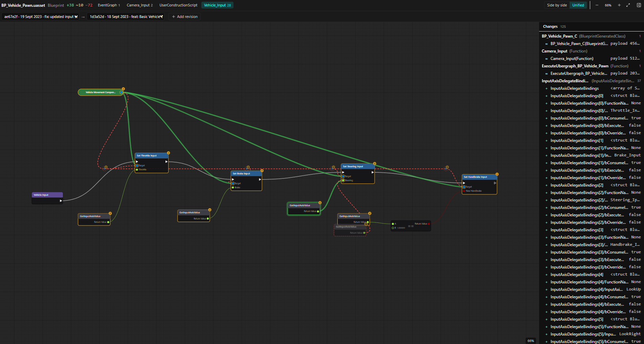
Task: Select the purple Vehicle Input node
Action: [x=47, y=198]
